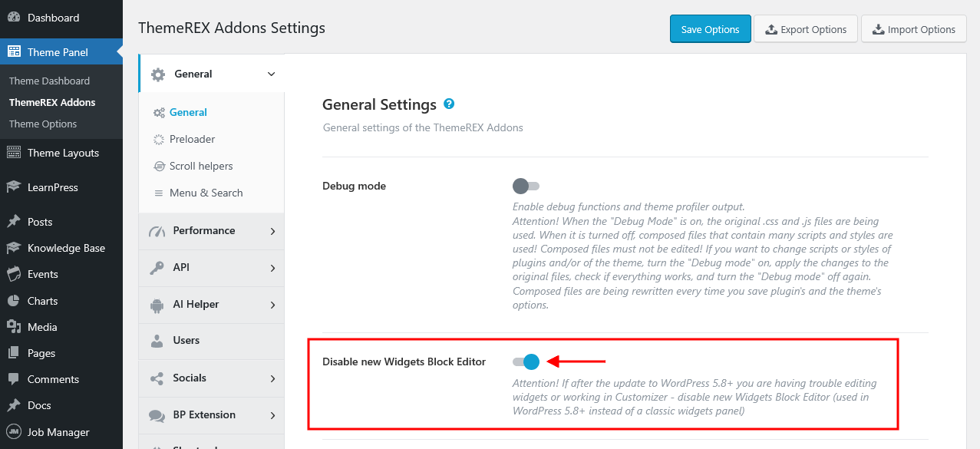This screenshot has height=449, width=980.
Task: Click the Import Options button
Action: click(x=913, y=29)
